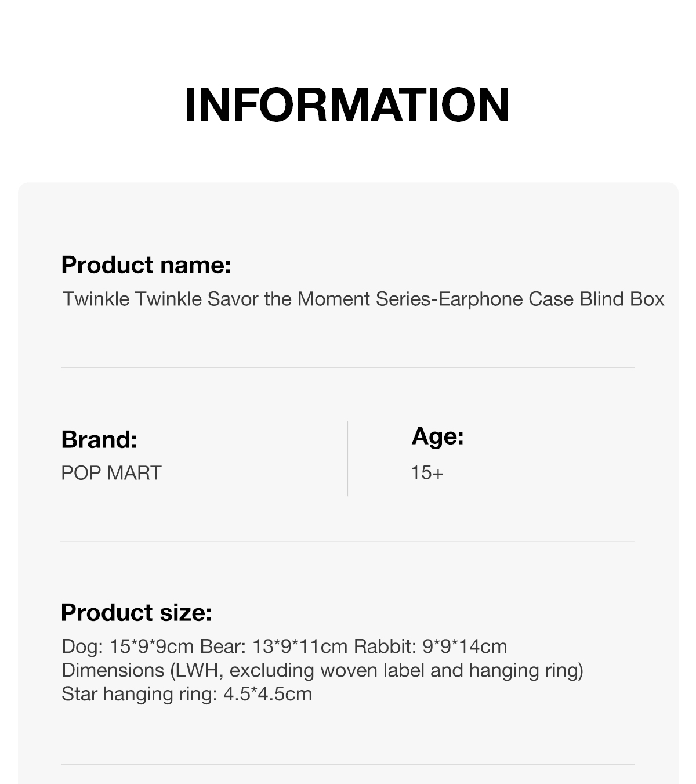
Task: Click the "Age:" label
Action: coord(437,436)
